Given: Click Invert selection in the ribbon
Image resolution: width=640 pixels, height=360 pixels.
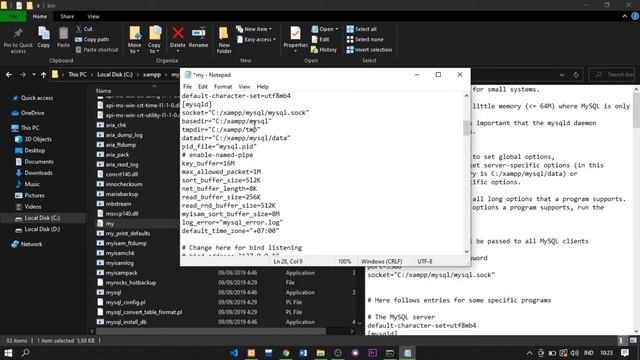Looking at the screenshot, I should (369, 50).
